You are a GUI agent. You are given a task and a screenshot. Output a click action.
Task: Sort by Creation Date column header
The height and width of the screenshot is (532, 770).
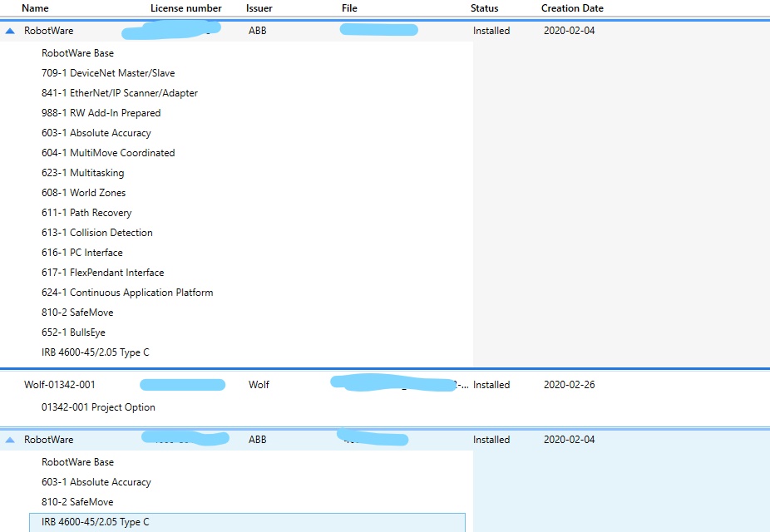pyautogui.click(x=572, y=8)
